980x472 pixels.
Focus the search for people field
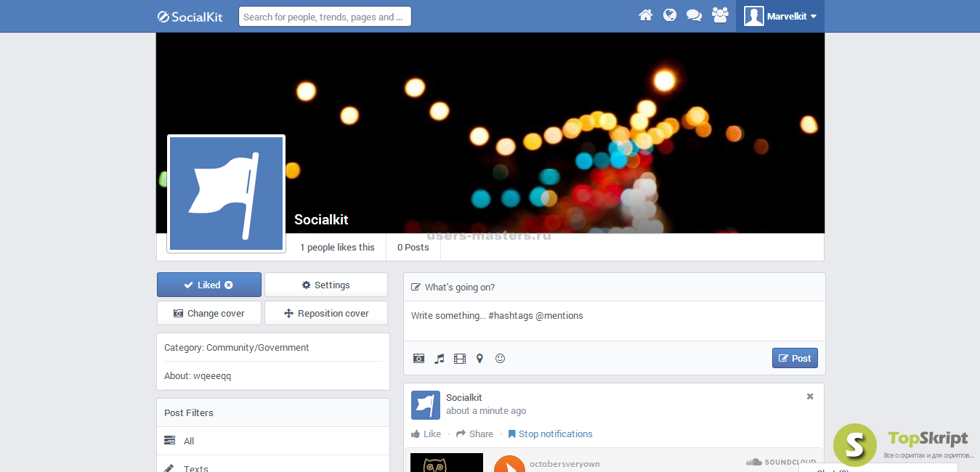pyautogui.click(x=325, y=17)
